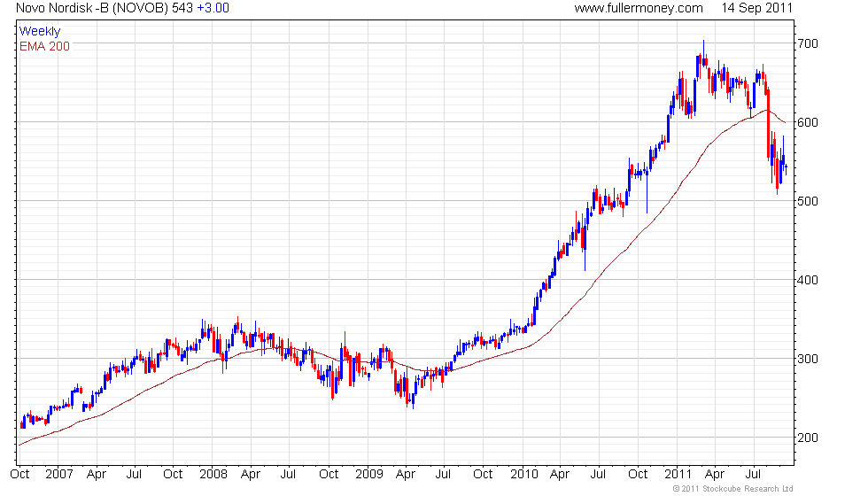
Task: Click the chart title 'Novo Nordisk -B (NOVOB)'
Action: tap(92, 8)
